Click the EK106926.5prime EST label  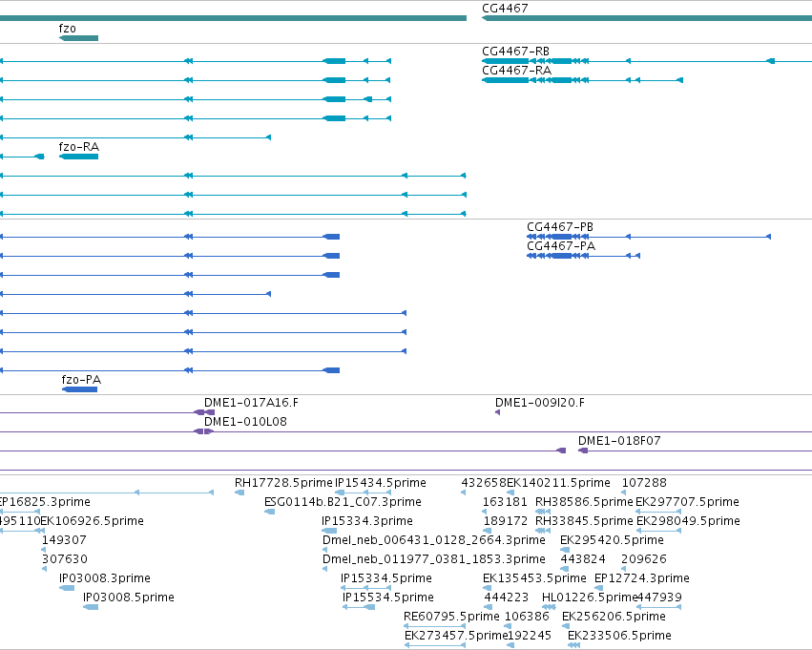tap(92, 521)
